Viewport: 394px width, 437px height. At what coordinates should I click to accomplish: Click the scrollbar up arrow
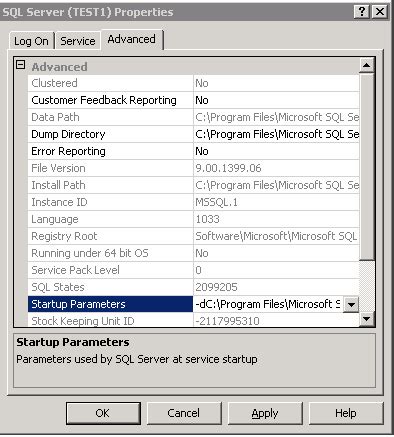tap(366, 65)
